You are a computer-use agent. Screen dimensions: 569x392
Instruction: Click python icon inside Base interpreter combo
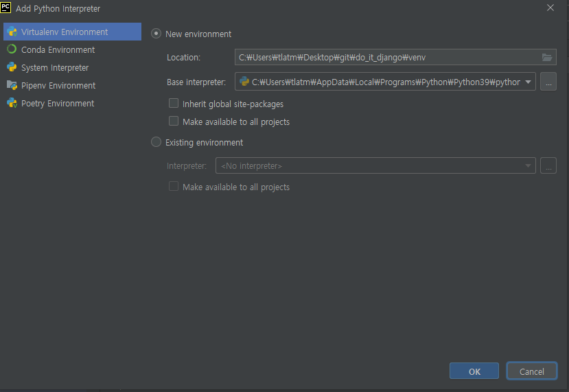[244, 82]
